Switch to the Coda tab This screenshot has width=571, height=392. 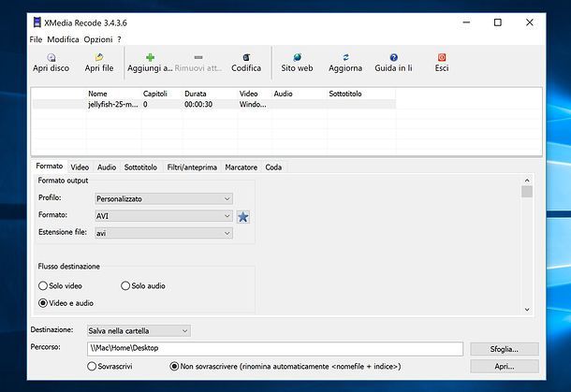tap(273, 167)
